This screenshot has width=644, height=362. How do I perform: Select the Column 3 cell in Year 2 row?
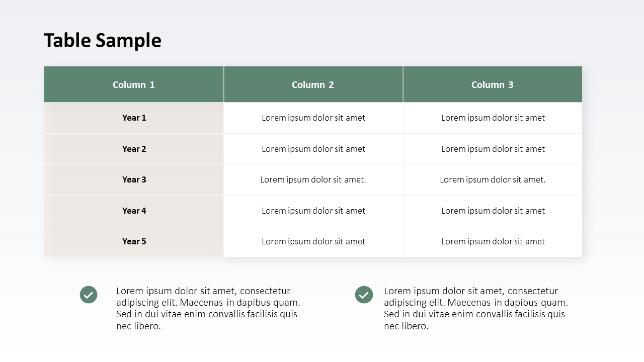493,149
